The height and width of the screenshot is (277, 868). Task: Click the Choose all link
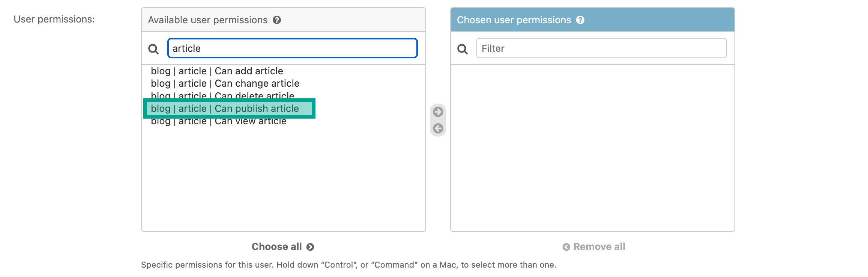pos(276,247)
